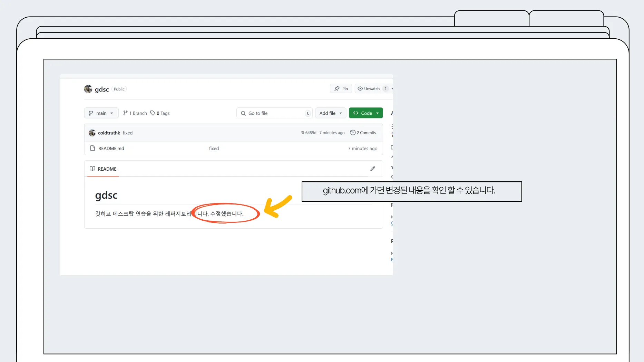Open the latest commit message fixed

(128, 133)
